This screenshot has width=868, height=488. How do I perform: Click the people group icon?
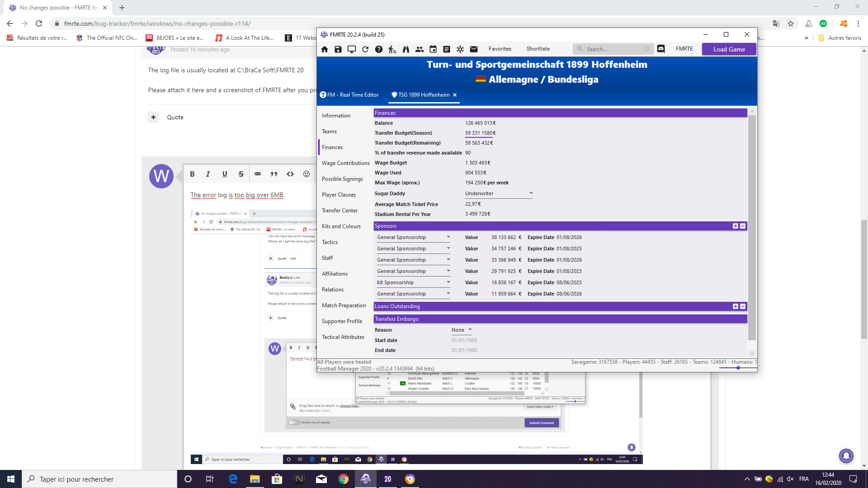(x=420, y=49)
